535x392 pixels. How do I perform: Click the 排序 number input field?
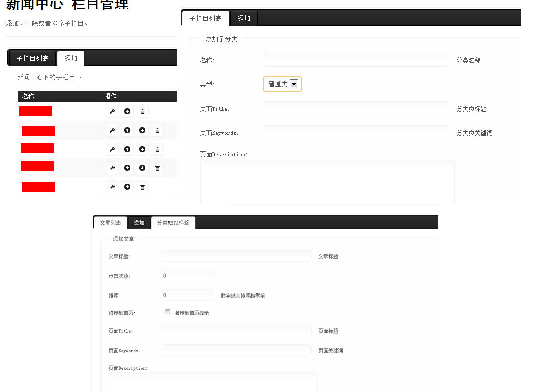click(187, 295)
